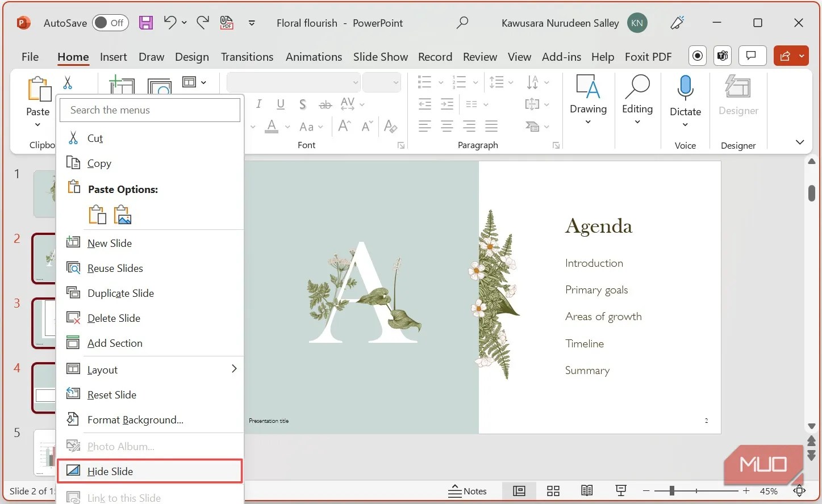Image resolution: width=822 pixels, height=504 pixels.
Task: Open the Comments pane icon
Action: coord(752,56)
